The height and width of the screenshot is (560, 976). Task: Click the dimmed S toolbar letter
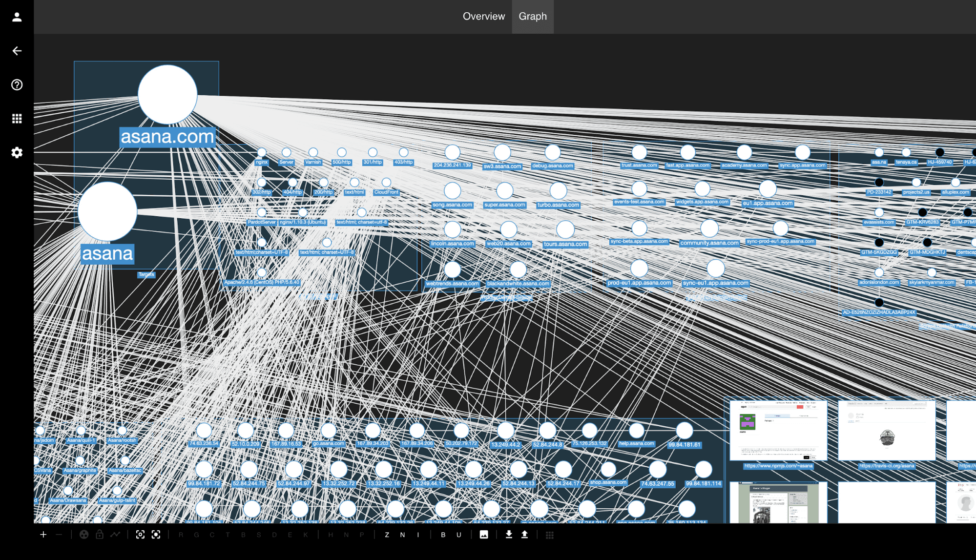(259, 535)
